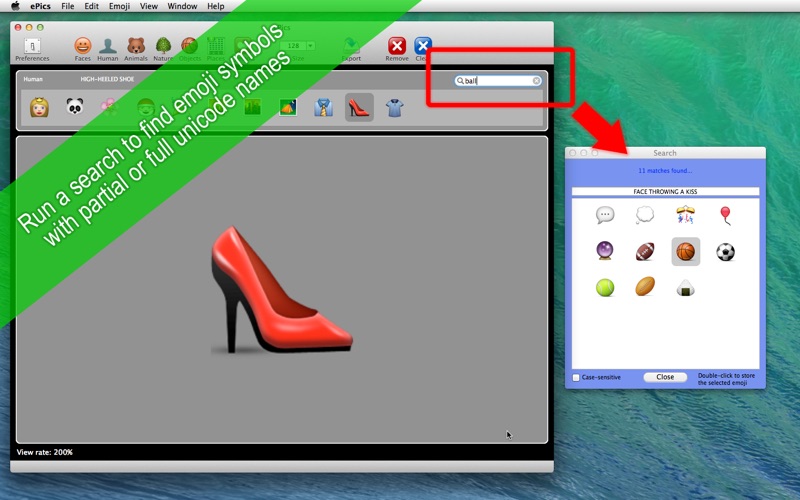Screen dimensions: 800x500
Task: Select the speech balloon emoji result
Action: coord(605,215)
